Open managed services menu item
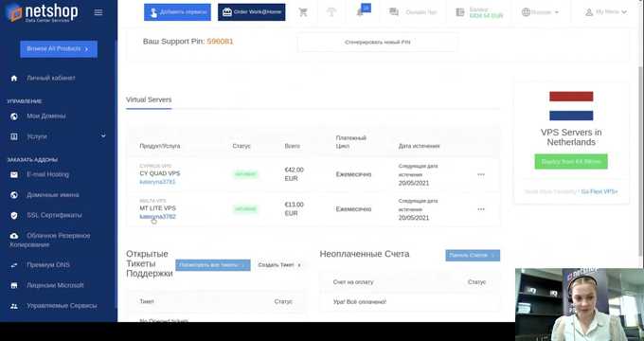Image resolution: width=644 pixels, height=341 pixels. [x=62, y=306]
